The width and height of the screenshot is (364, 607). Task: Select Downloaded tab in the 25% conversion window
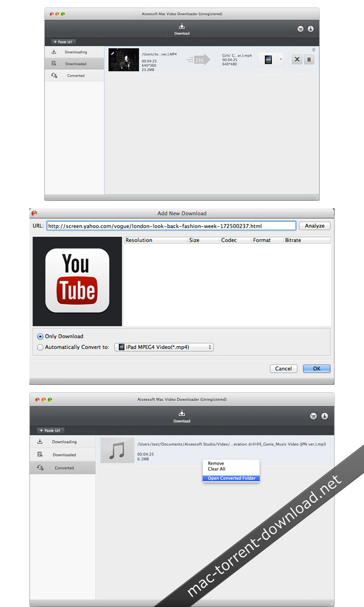74,64
